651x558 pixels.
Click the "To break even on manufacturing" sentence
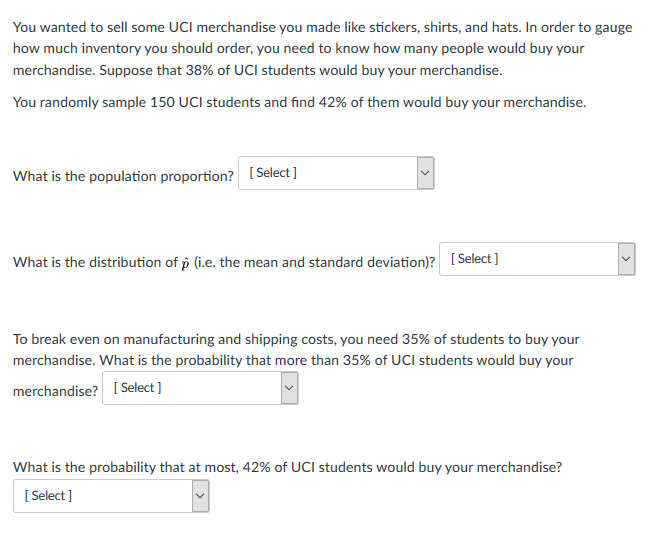coord(295,340)
